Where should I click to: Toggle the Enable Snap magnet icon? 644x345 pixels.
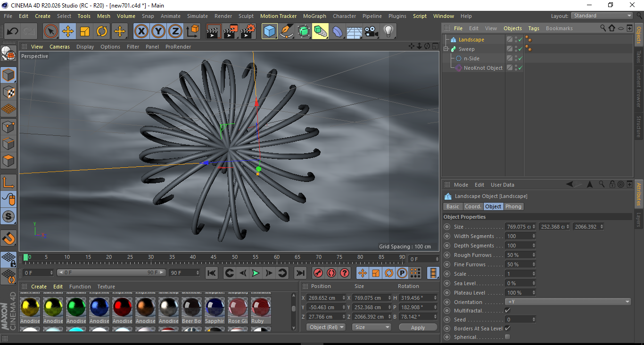point(8,238)
